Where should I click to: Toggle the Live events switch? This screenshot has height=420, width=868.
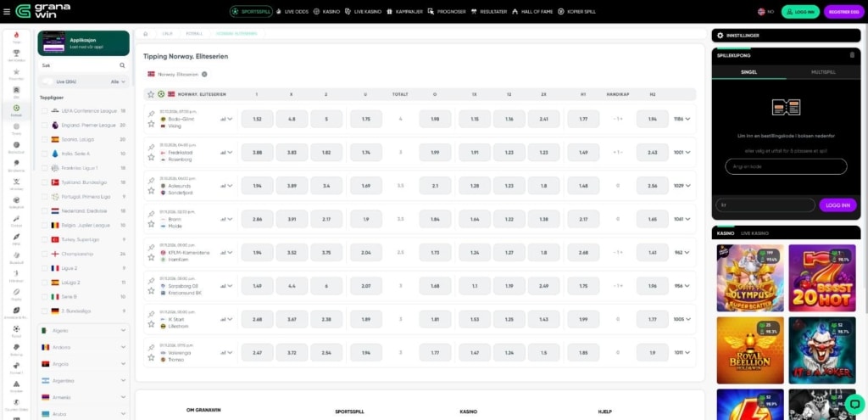pos(48,81)
